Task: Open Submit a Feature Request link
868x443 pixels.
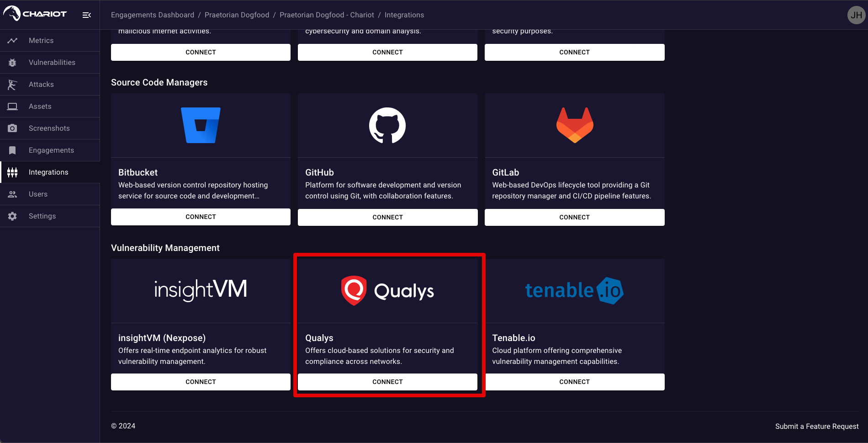Action: pos(817,426)
